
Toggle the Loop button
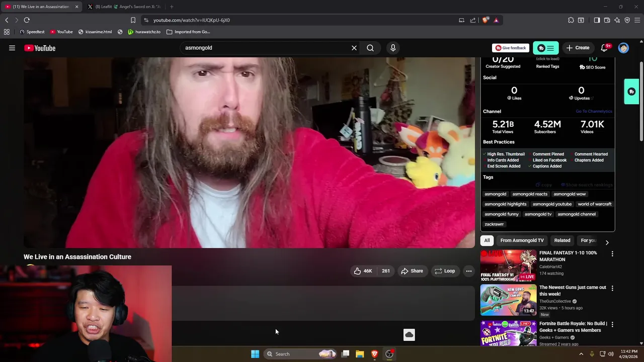(445, 271)
